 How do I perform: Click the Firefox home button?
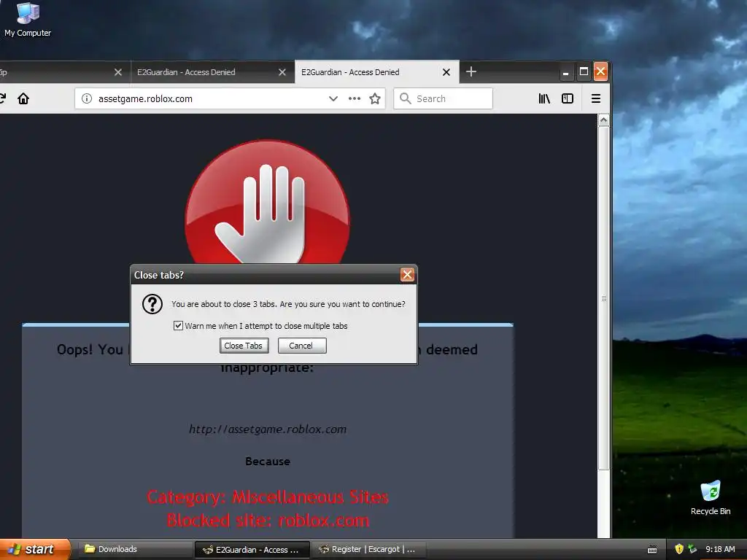(23, 98)
